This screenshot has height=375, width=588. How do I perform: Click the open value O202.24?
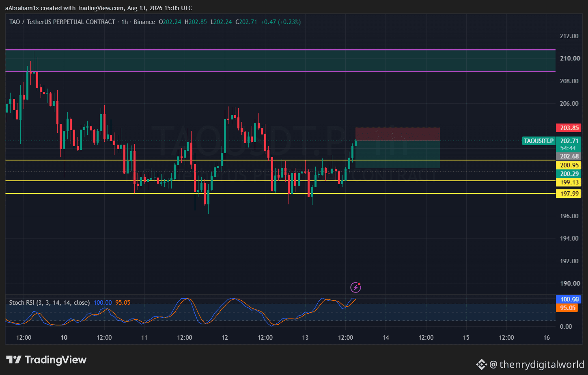(x=170, y=22)
